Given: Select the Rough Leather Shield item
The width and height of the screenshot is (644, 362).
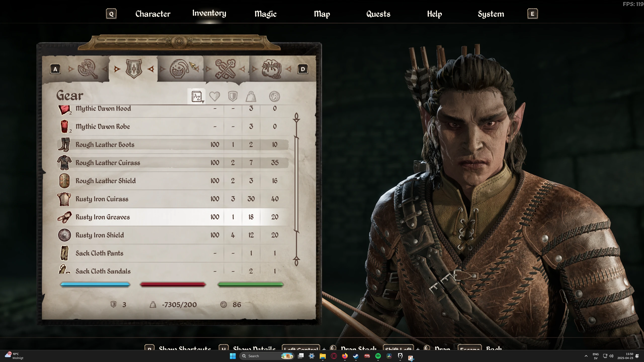Looking at the screenshot, I should tap(173, 181).
